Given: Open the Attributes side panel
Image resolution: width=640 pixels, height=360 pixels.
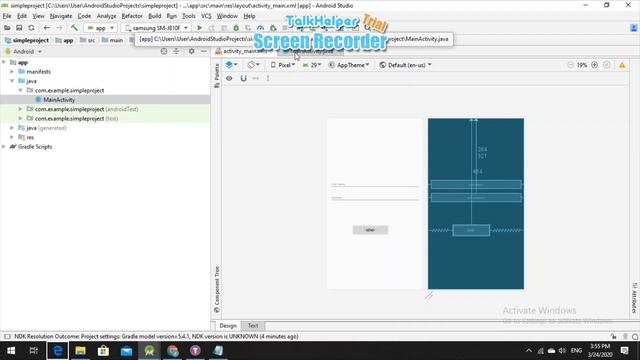Looking at the screenshot, I should 634,298.
